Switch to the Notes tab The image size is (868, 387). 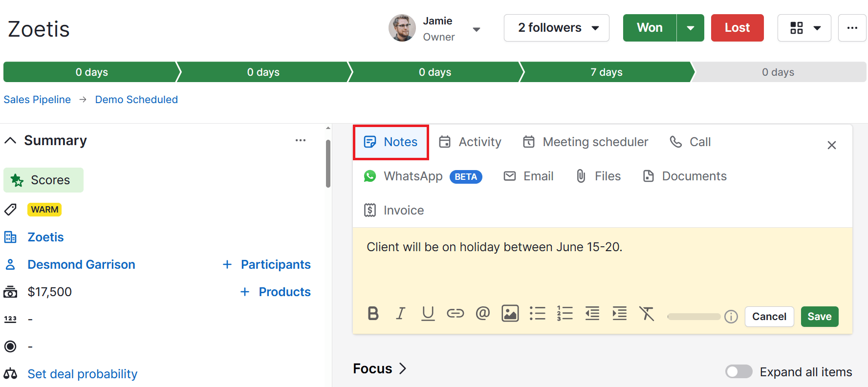pos(391,142)
